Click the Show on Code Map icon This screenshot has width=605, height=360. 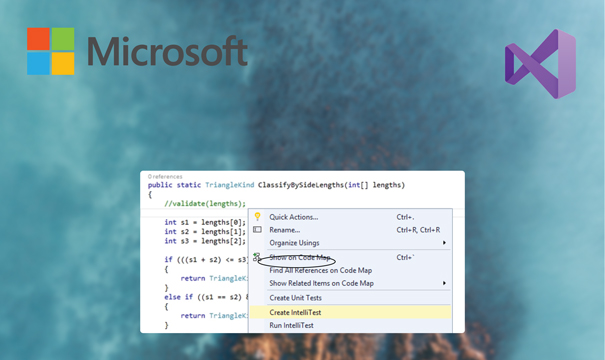click(x=256, y=257)
